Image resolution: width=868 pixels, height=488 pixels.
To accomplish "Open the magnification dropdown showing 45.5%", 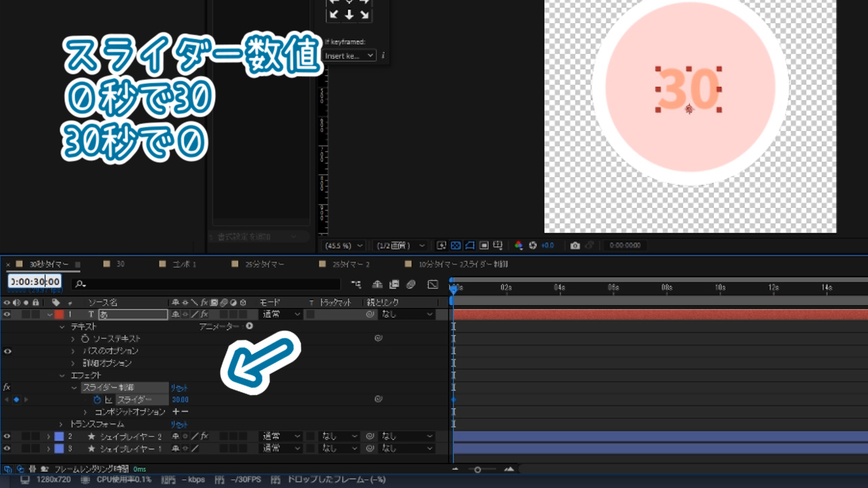I will pos(344,245).
